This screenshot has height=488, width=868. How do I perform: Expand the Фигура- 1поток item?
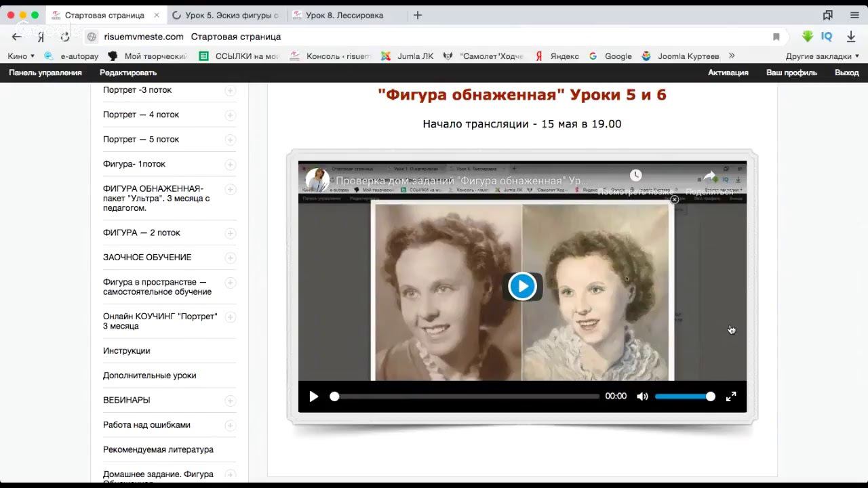[231, 165]
